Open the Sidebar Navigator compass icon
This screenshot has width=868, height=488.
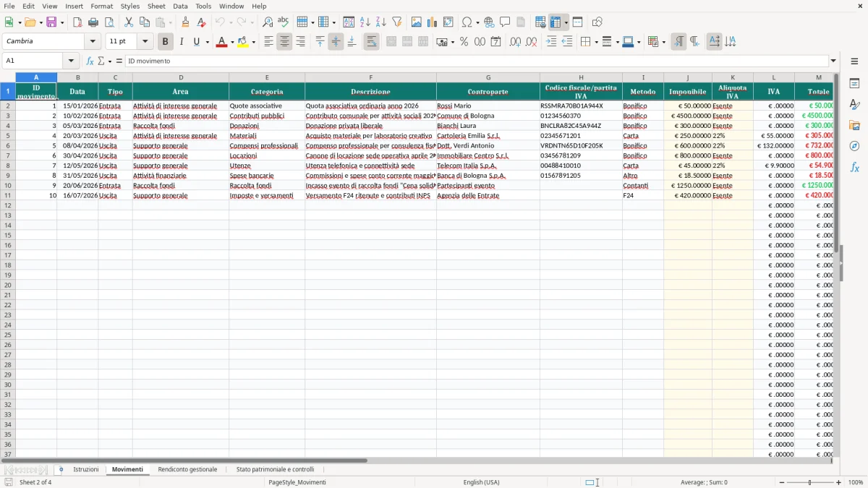[x=854, y=146]
